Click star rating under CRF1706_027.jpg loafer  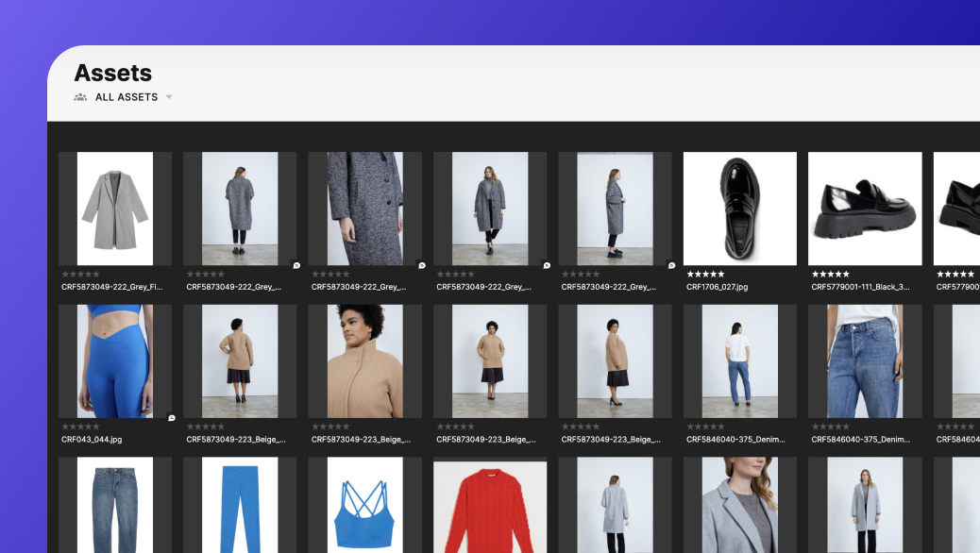(704, 275)
